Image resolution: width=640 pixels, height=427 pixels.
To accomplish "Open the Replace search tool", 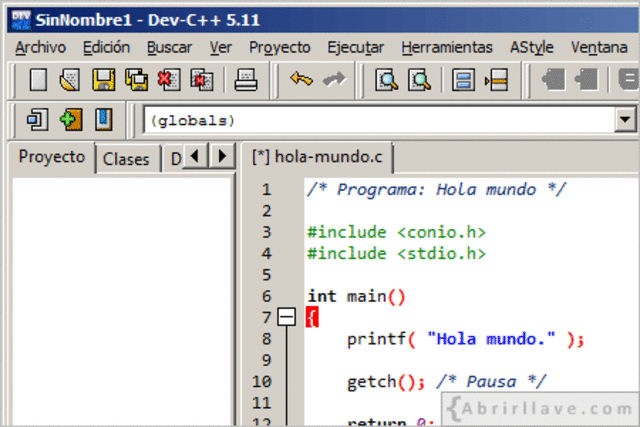I will (419, 80).
